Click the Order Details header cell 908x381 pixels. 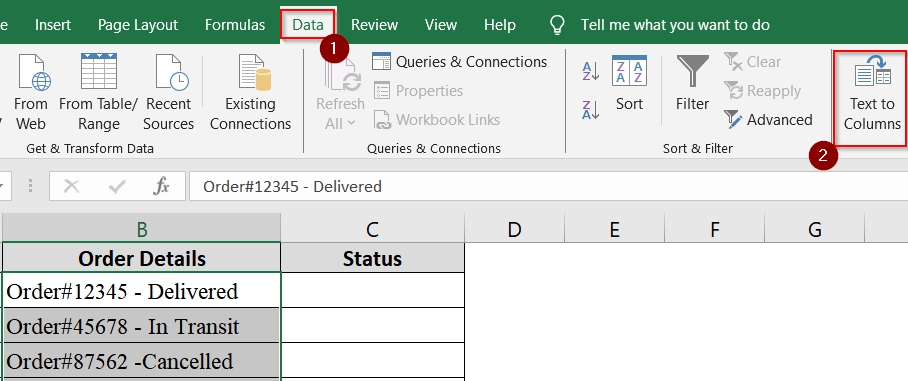[x=142, y=258]
